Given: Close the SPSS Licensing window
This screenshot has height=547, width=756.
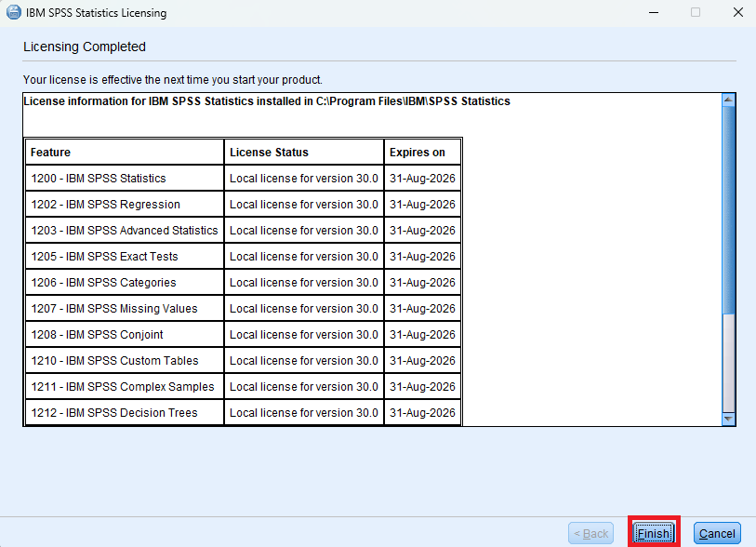Looking at the screenshot, I should click(736, 13).
